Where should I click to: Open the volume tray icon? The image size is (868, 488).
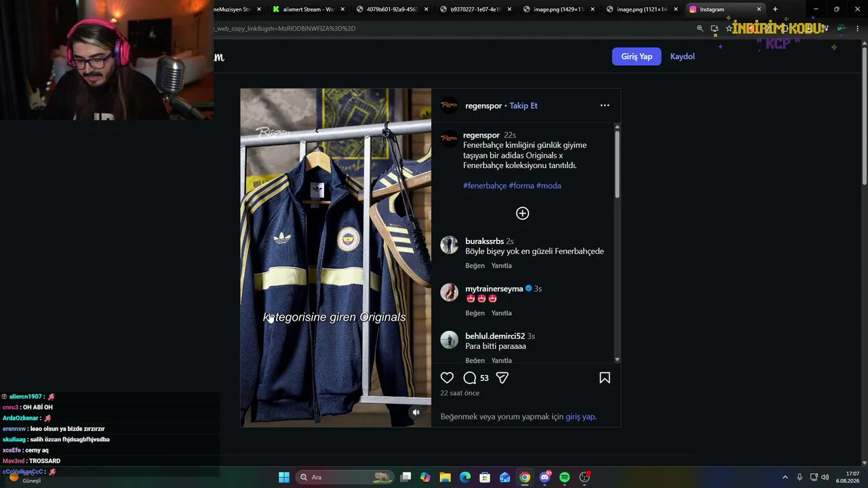825,477
